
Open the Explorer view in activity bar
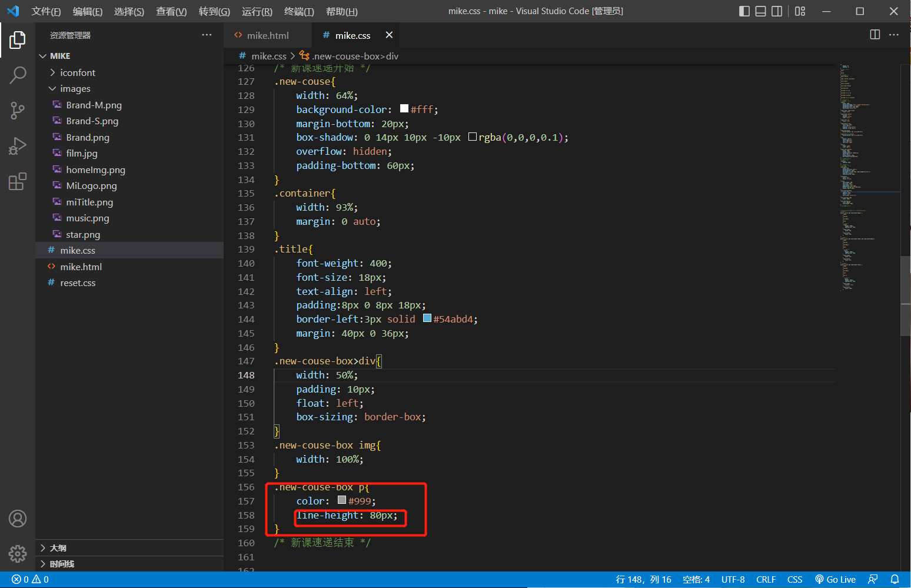18,40
